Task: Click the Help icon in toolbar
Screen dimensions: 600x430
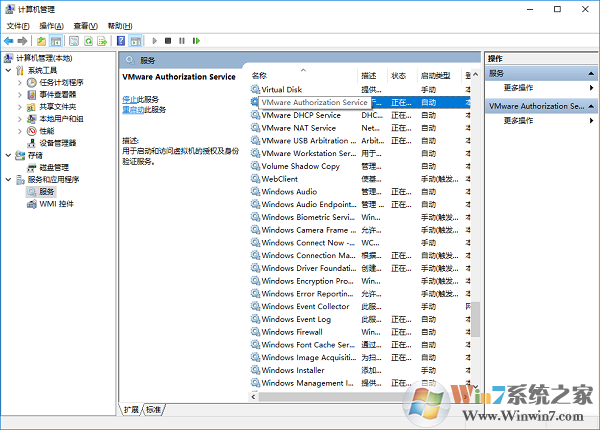Action: coord(121,41)
